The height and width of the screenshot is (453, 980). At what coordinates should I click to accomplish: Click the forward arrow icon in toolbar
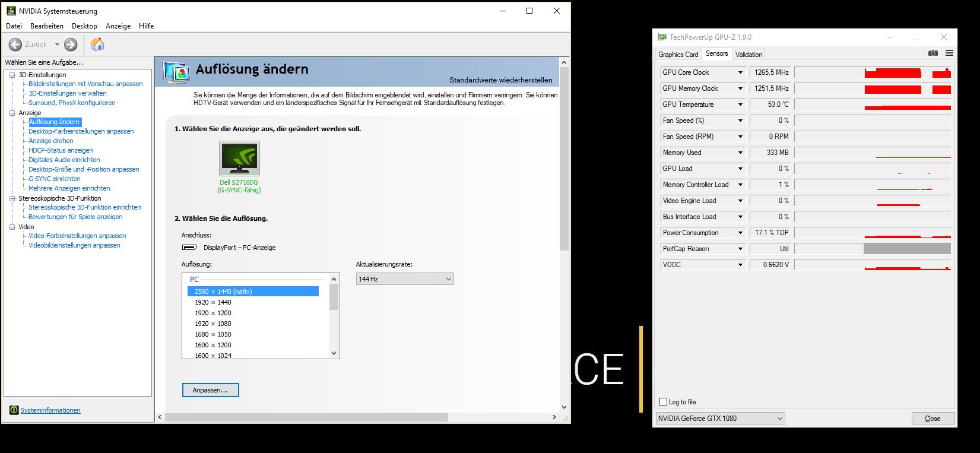[71, 45]
